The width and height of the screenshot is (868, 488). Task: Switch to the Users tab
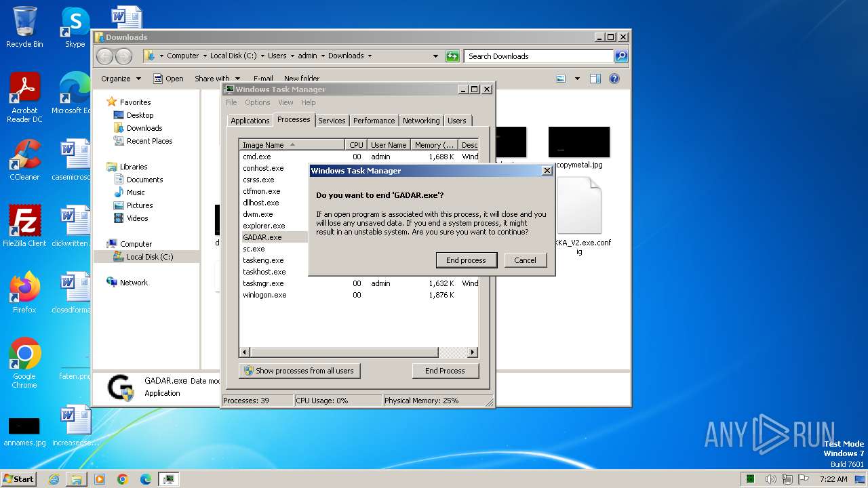pos(457,121)
